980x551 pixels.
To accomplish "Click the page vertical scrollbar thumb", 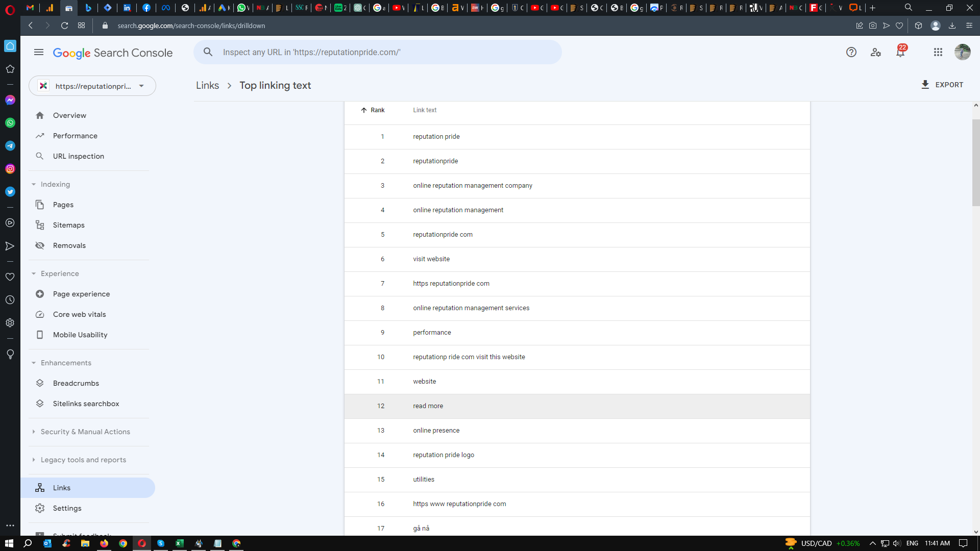I will coord(976,162).
